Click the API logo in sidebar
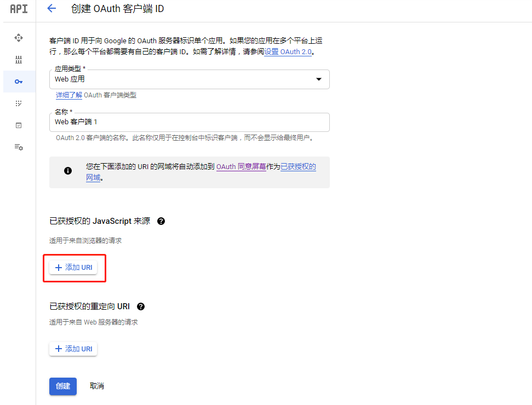The height and width of the screenshot is (405, 532). tap(19, 9)
